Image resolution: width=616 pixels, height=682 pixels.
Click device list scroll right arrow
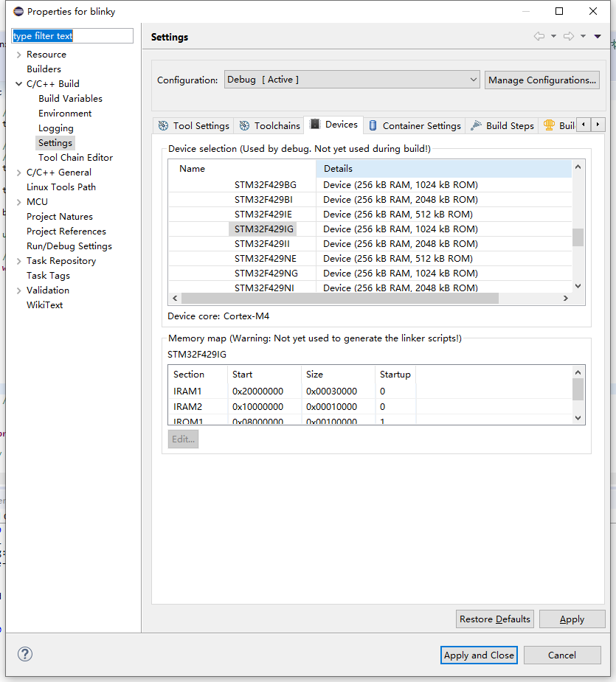click(566, 298)
